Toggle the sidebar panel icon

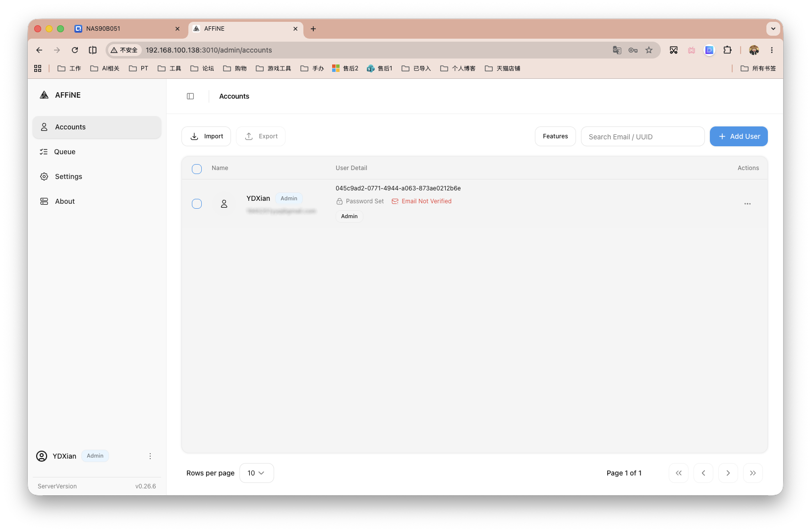click(190, 96)
